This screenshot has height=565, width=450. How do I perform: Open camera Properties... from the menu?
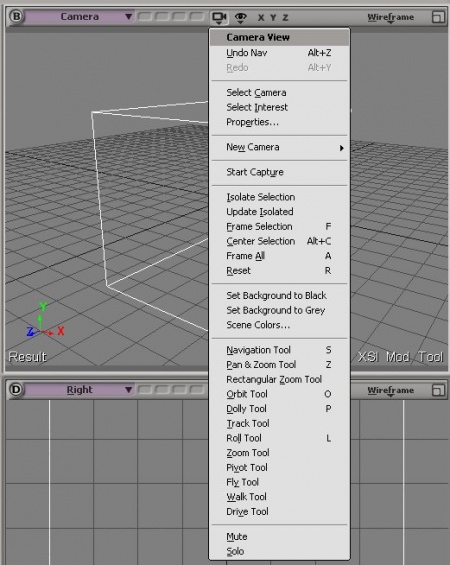point(279,122)
